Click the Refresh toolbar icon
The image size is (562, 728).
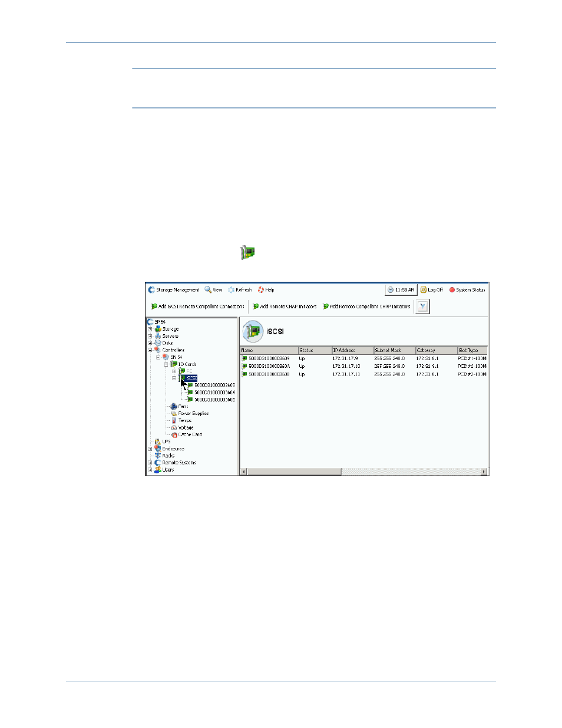click(232, 290)
